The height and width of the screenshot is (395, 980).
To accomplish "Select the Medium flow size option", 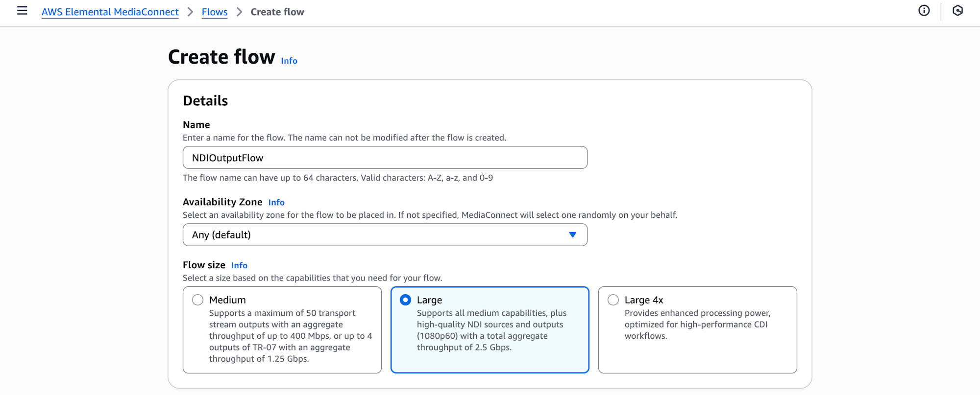I will point(198,300).
